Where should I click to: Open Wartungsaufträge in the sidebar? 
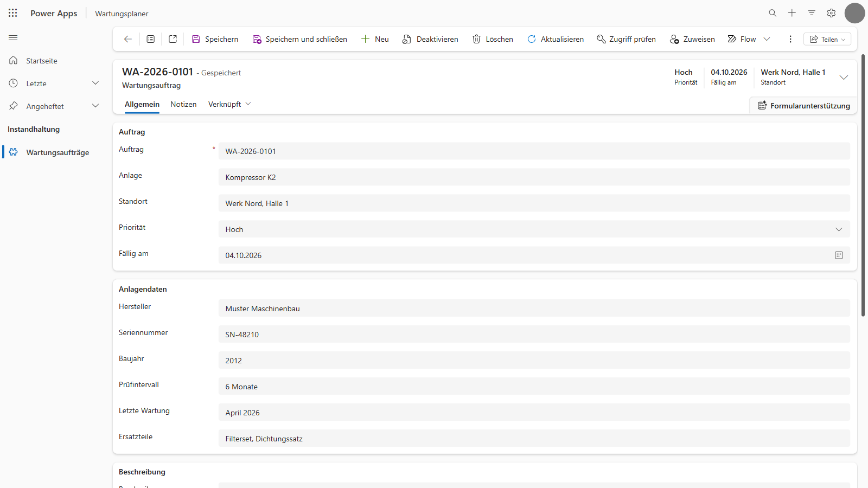coord(53,152)
